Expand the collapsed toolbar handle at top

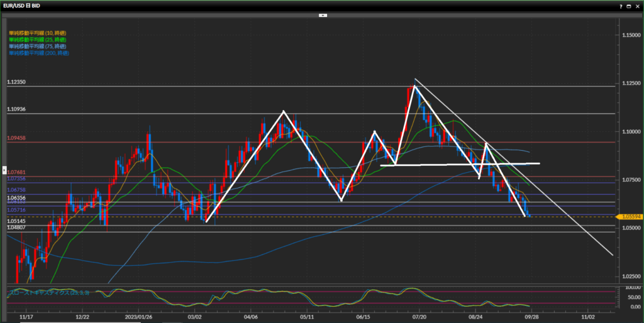click(x=322, y=14)
